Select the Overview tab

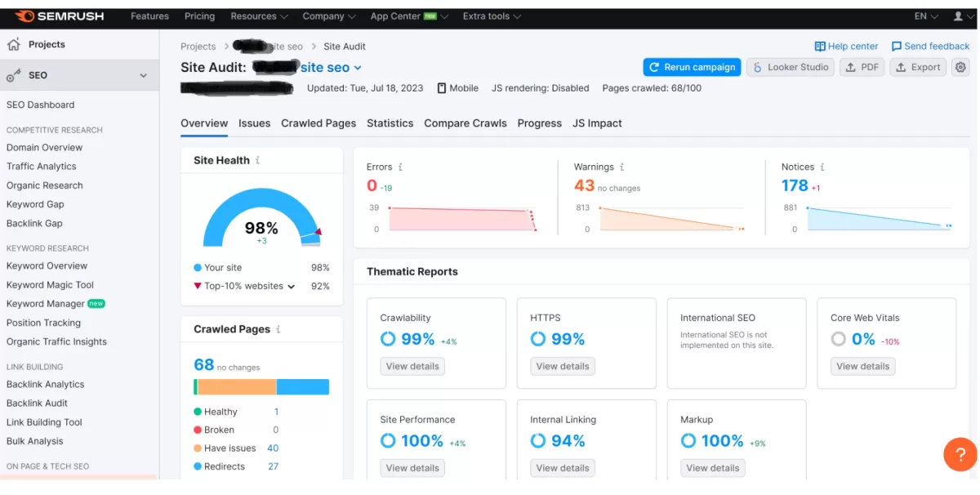(204, 123)
